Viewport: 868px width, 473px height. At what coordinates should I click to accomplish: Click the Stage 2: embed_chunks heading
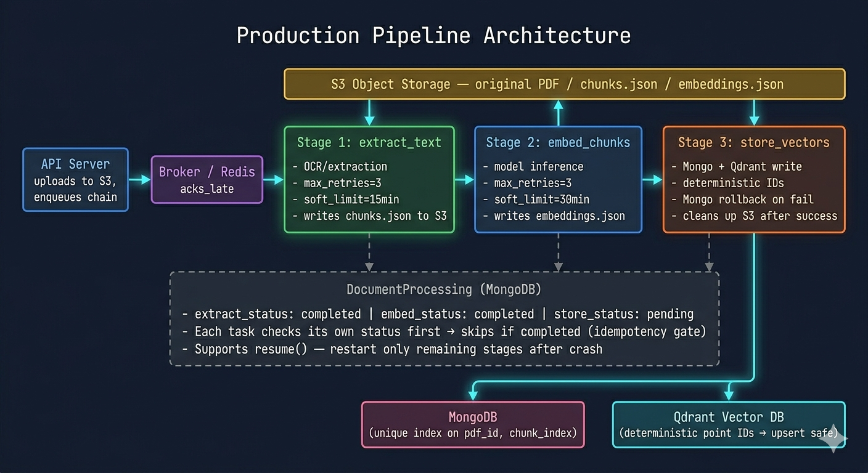click(558, 142)
